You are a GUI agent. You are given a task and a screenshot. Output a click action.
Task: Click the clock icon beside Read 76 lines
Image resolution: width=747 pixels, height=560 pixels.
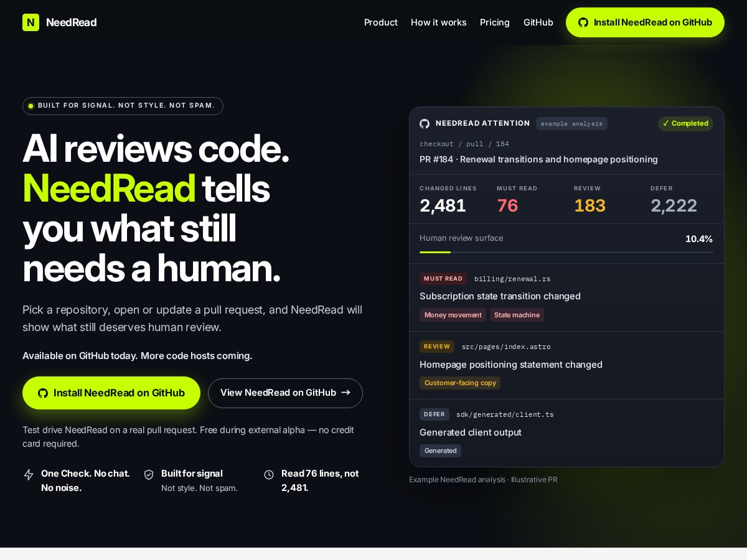pos(269,475)
